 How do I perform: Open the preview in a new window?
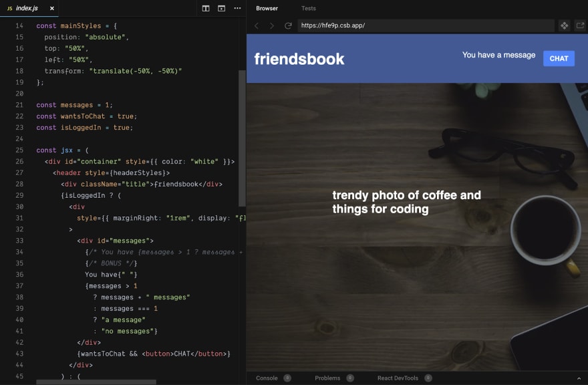pos(580,25)
